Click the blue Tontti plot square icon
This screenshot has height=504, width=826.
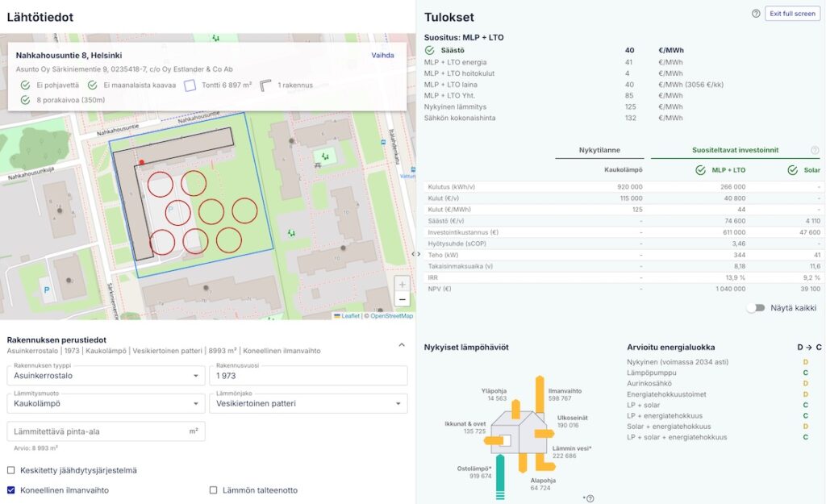pos(190,85)
